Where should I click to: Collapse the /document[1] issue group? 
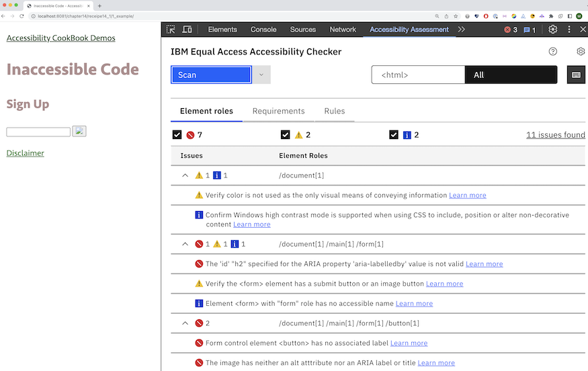(x=185, y=175)
